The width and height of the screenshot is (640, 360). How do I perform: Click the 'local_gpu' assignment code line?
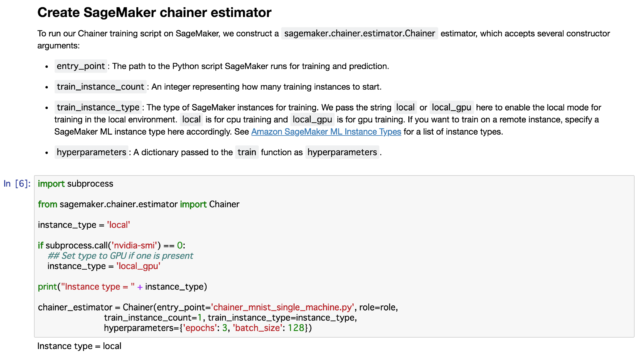104,266
